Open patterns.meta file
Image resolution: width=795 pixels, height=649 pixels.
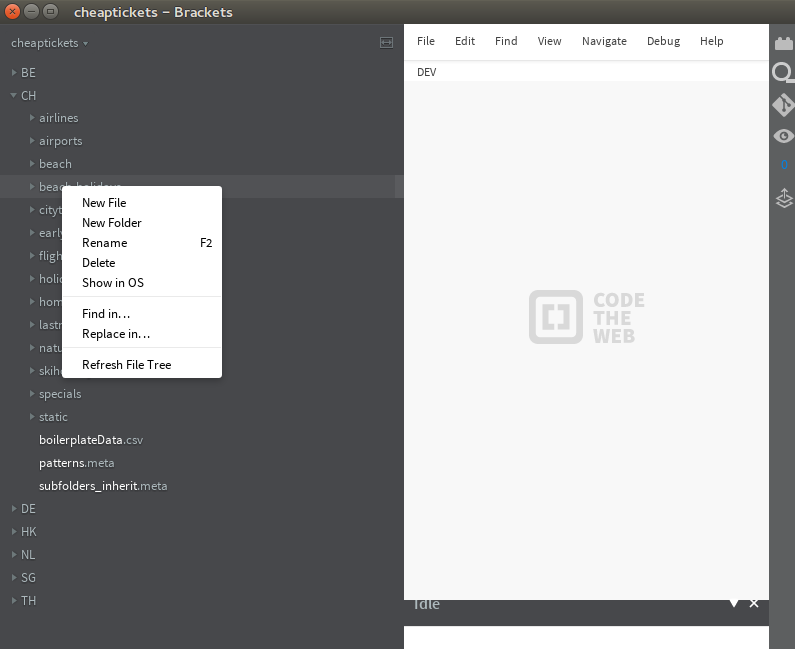77,463
